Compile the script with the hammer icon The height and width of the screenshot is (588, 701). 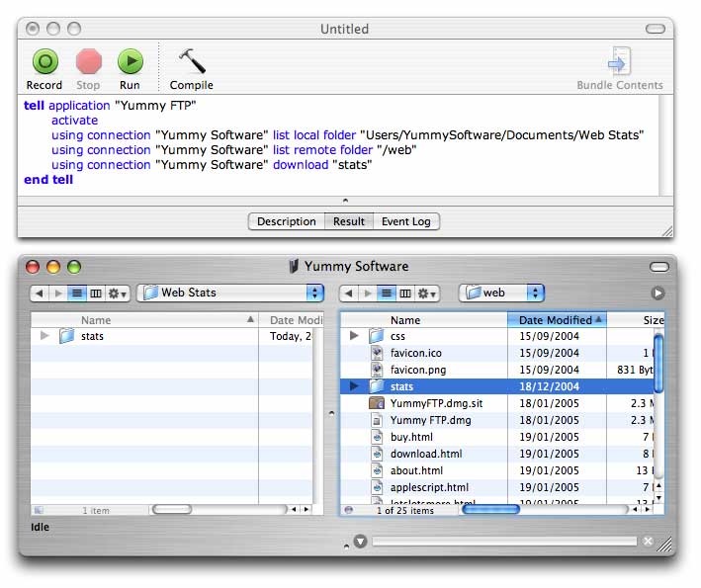(x=191, y=63)
